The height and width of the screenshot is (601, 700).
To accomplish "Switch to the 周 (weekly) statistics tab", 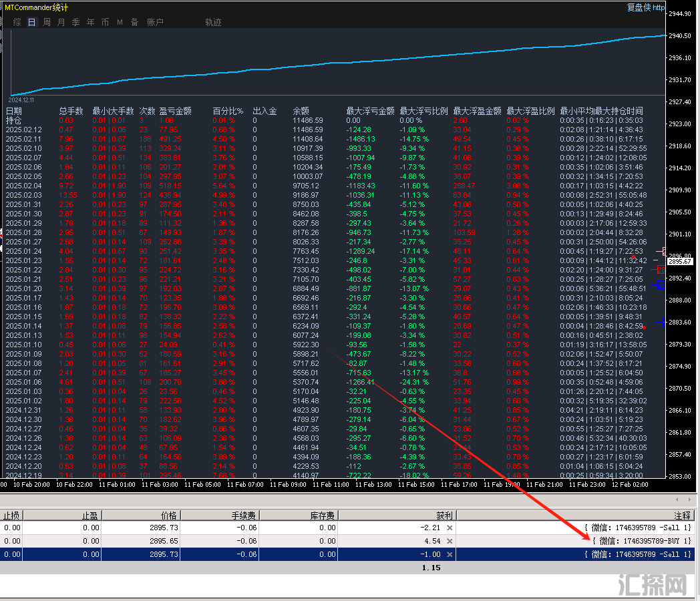I will point(47,22).
